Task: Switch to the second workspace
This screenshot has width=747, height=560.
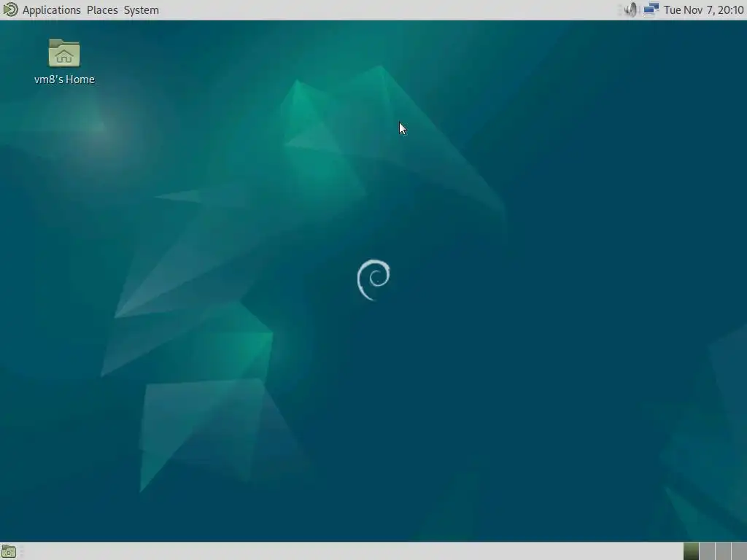Action: pyautogui.click(x=707, y=551)
